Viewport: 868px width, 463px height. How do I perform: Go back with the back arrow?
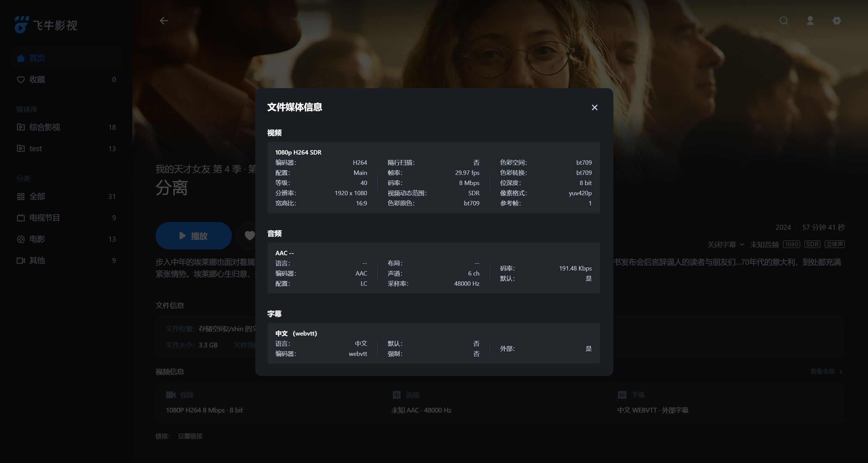[164, 21]
